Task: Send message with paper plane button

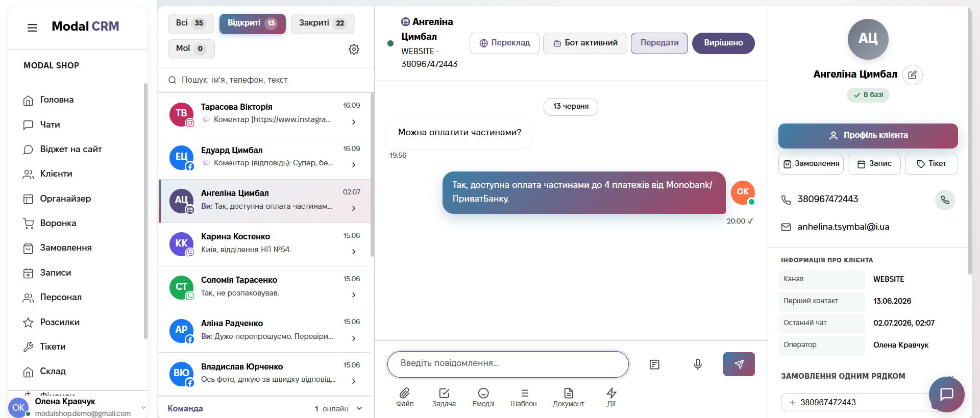Action: pyautogui.click(x=739, y=364)
